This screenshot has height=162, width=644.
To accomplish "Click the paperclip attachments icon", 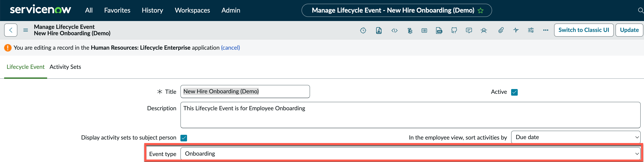I will click(501, 31).
